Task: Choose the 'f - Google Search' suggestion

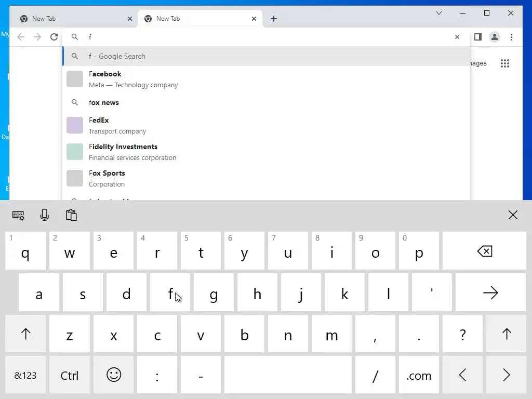Action: point(267,56)
